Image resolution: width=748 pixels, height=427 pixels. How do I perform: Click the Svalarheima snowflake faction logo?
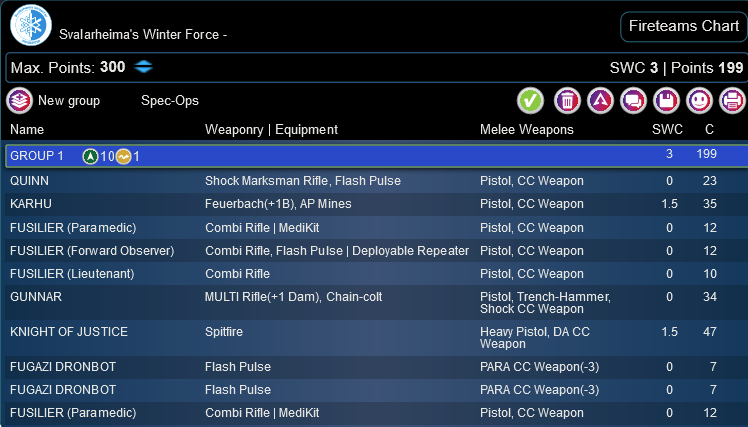point(31,25)
